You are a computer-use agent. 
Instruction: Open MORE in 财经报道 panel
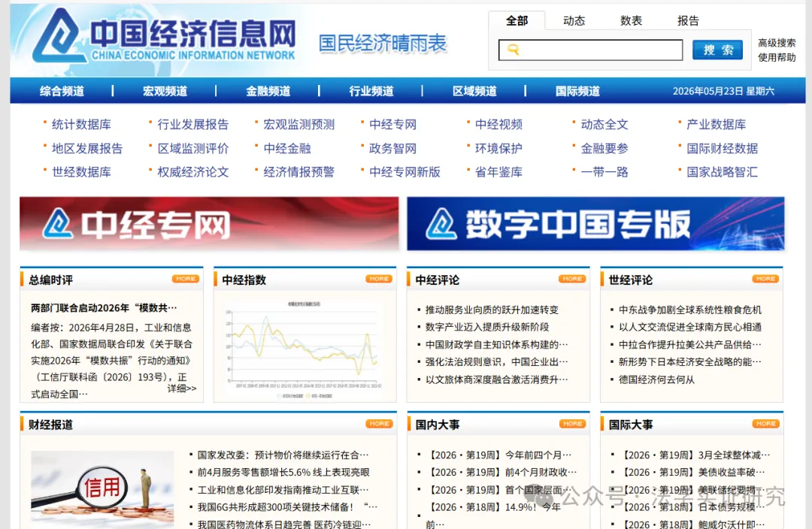(379, 424)
